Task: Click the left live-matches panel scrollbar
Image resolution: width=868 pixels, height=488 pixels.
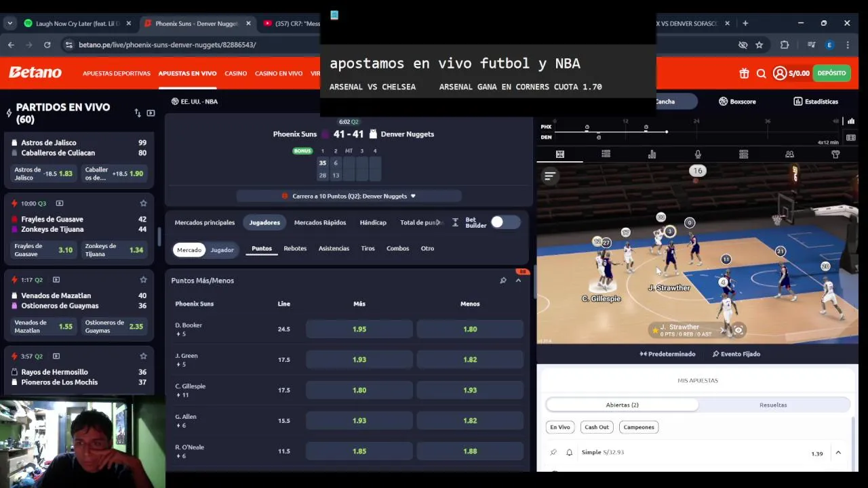Action: [x=158, y=237]
